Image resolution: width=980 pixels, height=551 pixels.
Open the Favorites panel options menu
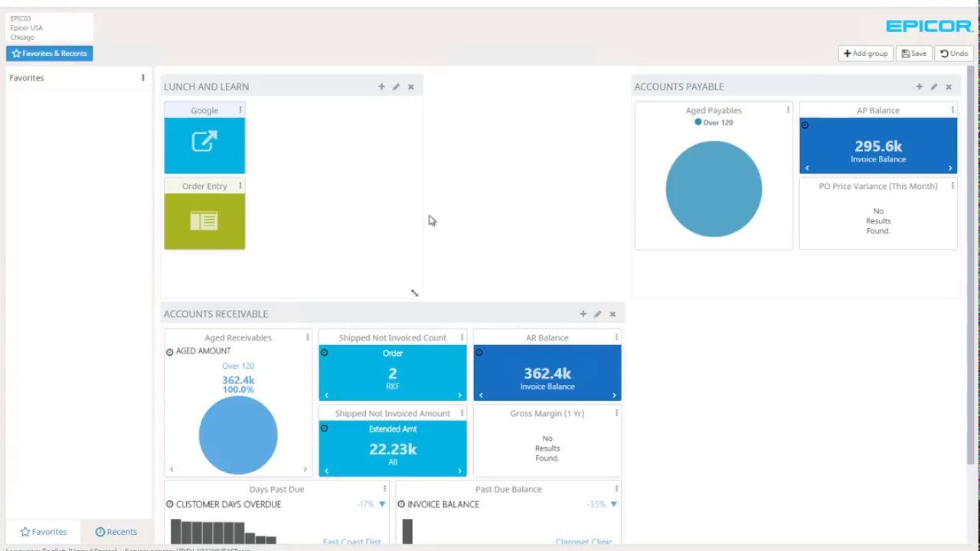(142, 78)
